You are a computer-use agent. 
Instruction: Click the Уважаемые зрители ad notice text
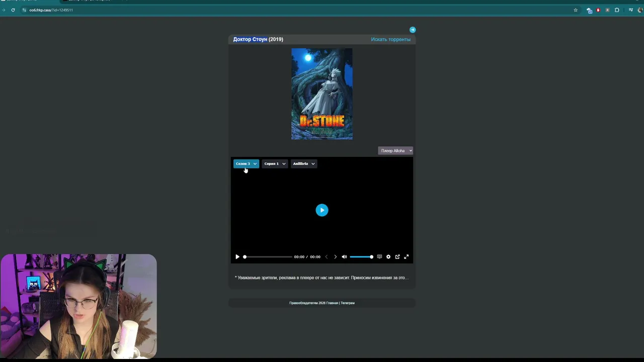[321, 278]
